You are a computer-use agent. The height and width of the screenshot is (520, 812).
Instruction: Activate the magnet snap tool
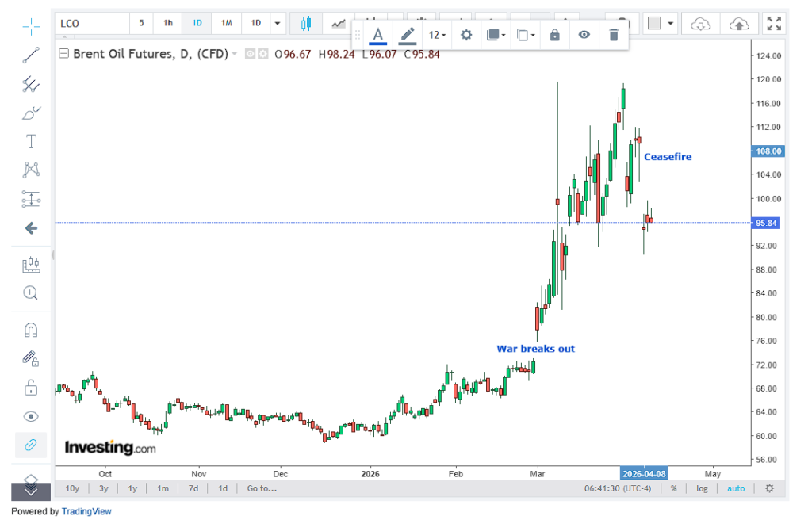tap(30, 329)
